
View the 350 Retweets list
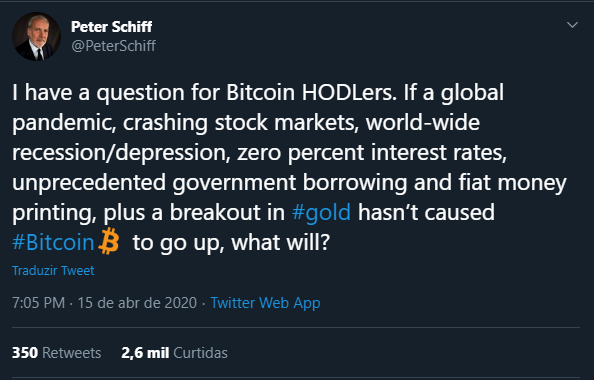[x=56, y=353]
